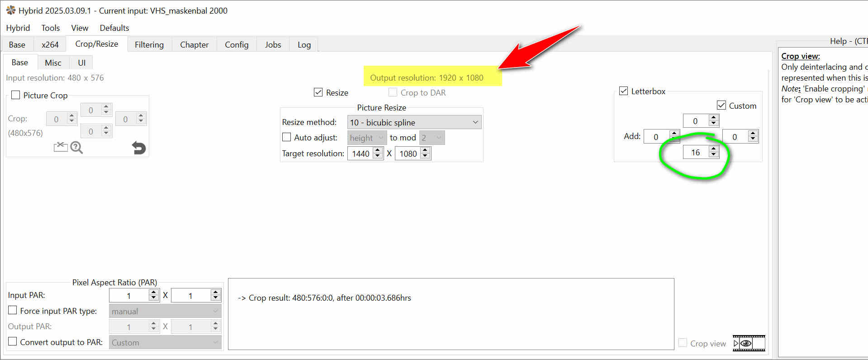
Task: Click the filmstrip preview icon
Action: coord(749,343)
